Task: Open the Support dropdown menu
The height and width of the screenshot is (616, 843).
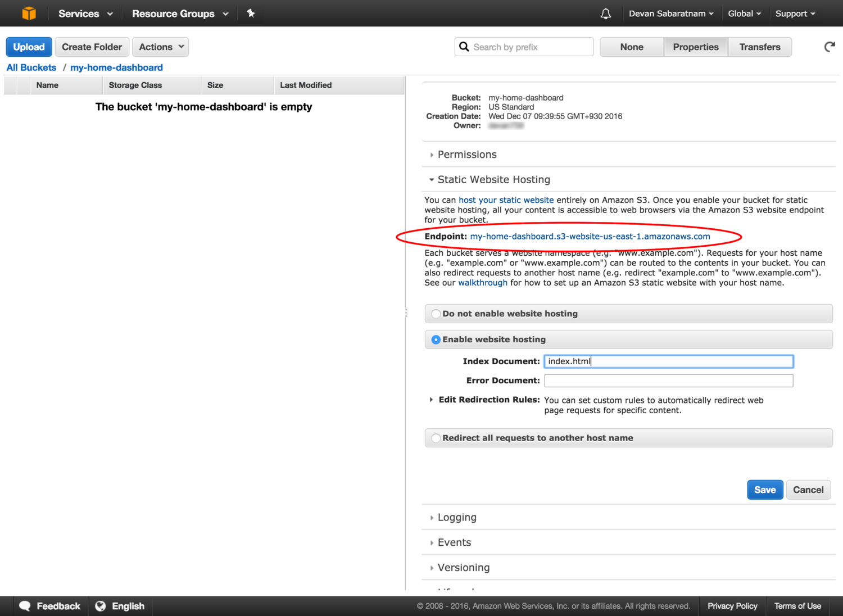Action: [x=795, y=13]
